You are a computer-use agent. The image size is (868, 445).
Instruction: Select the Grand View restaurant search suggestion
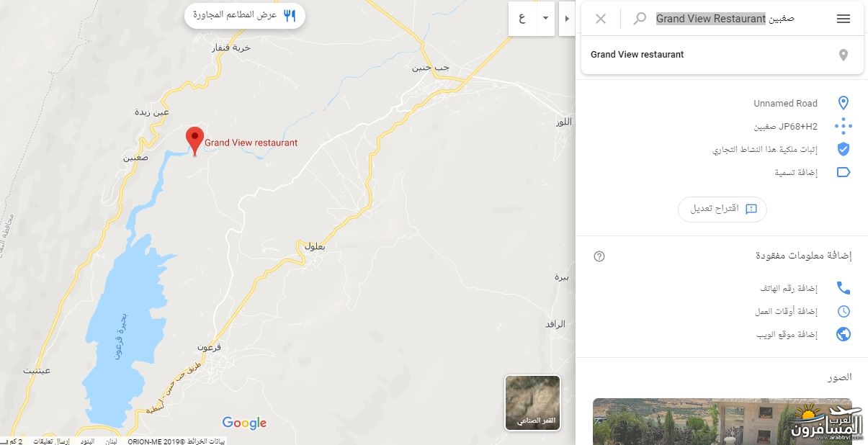pos(722,55)
